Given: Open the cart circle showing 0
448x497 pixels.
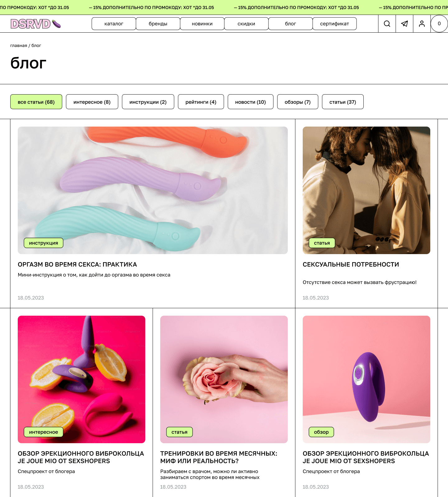Looking at the screenshot, I should coord(439,24).
